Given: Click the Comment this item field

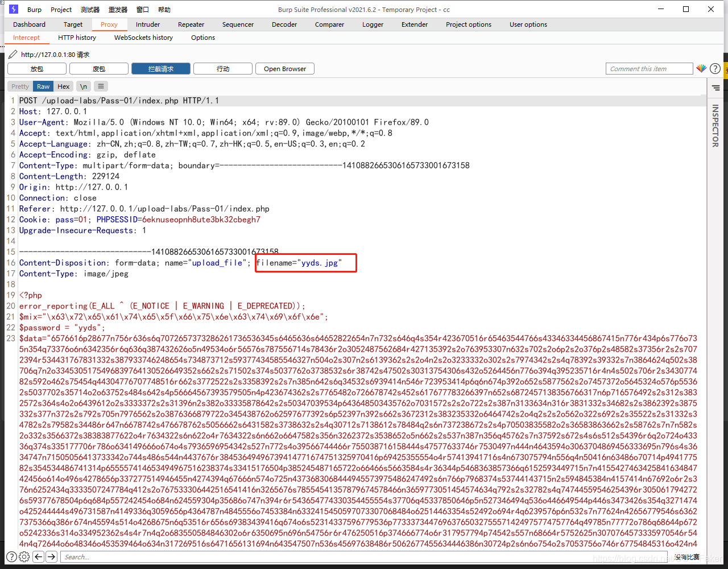Looking at the screenshot, I should point(650,69).
